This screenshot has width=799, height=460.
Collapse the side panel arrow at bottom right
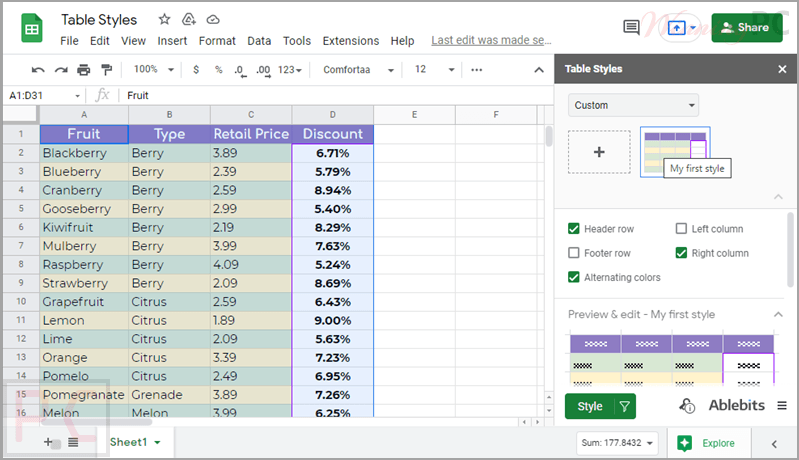tap(774, 444)
